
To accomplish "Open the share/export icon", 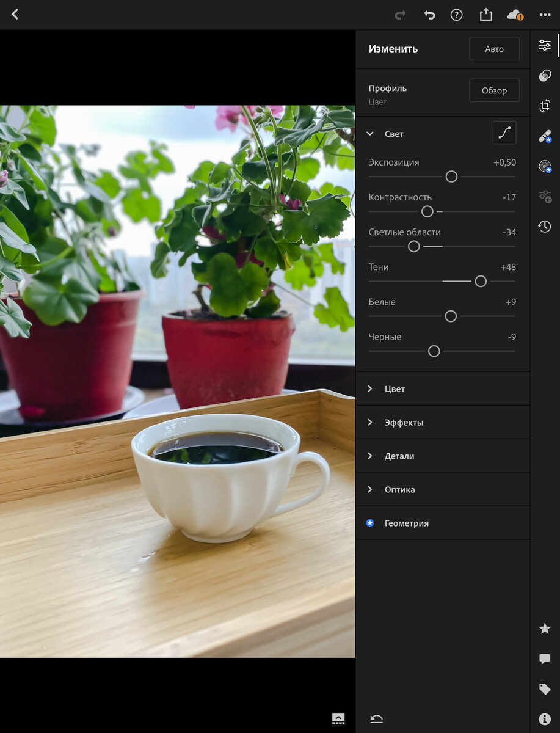I will pos(485,14).
